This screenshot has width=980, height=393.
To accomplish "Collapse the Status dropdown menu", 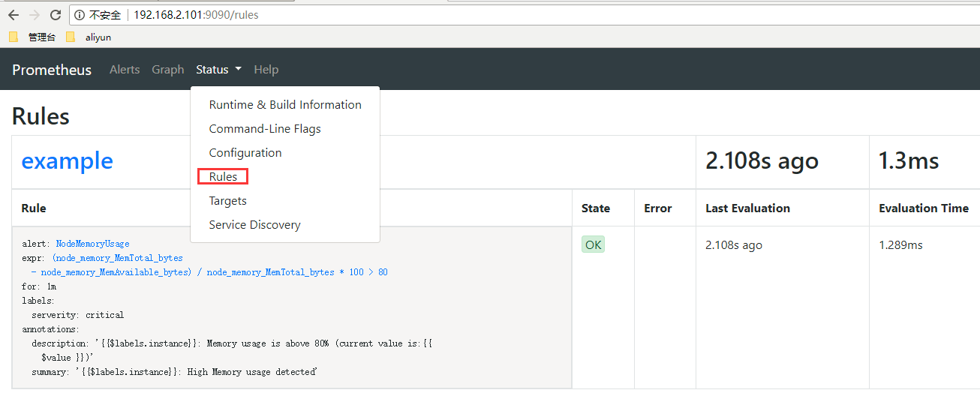I will tap(218, 70).
